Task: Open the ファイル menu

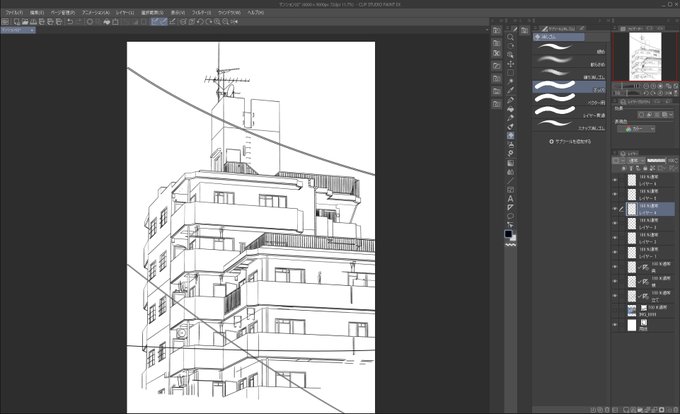Action: click(14, 13)
